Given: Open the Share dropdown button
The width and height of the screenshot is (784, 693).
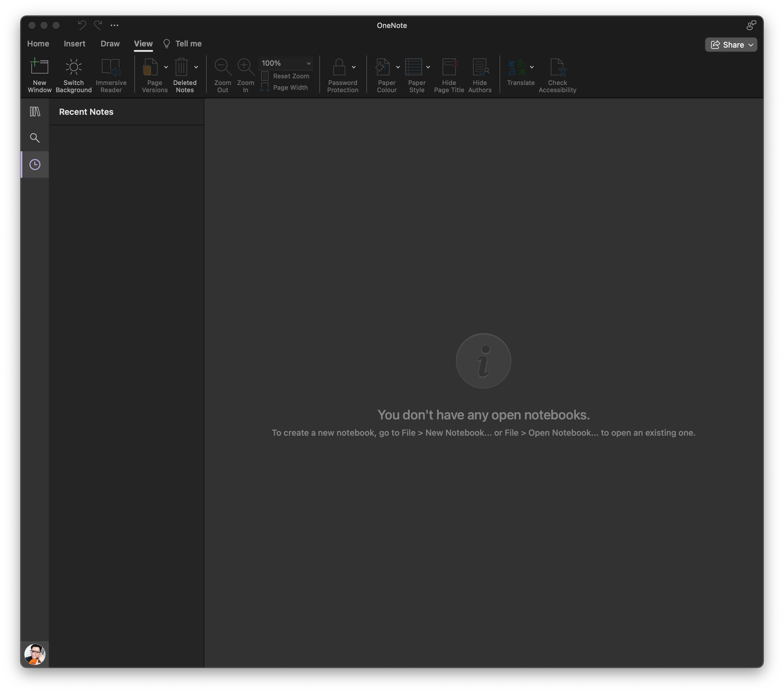Looking at the screenshot, I should click(x=731, y=45).
